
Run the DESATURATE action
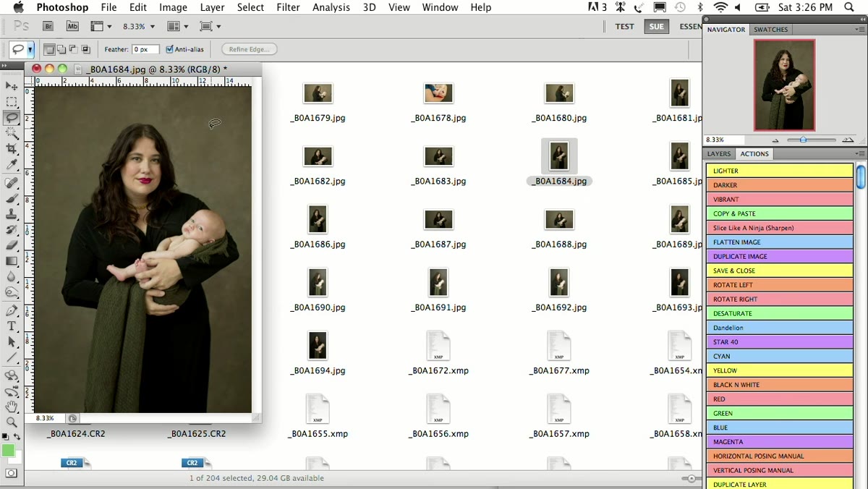coord(780,313)
